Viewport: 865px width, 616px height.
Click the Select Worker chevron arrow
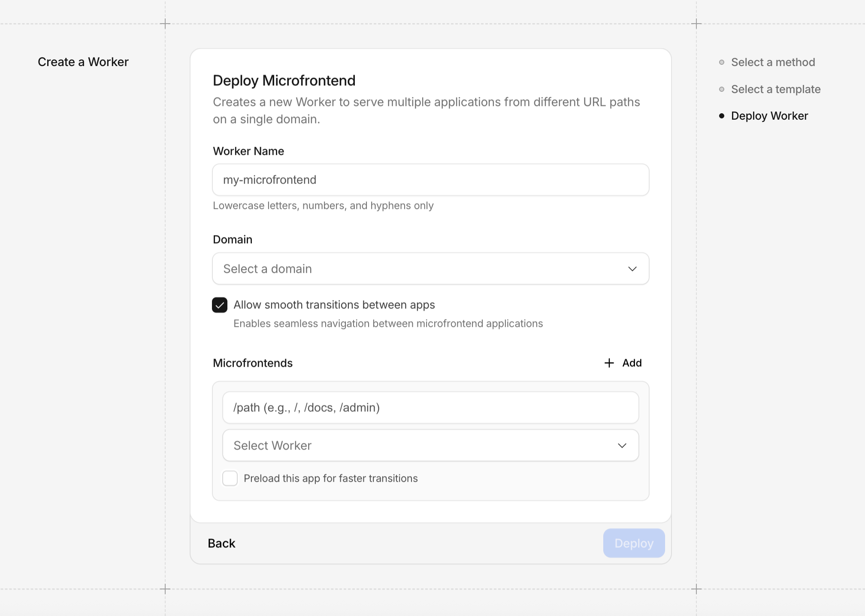(x=622, y=446)
